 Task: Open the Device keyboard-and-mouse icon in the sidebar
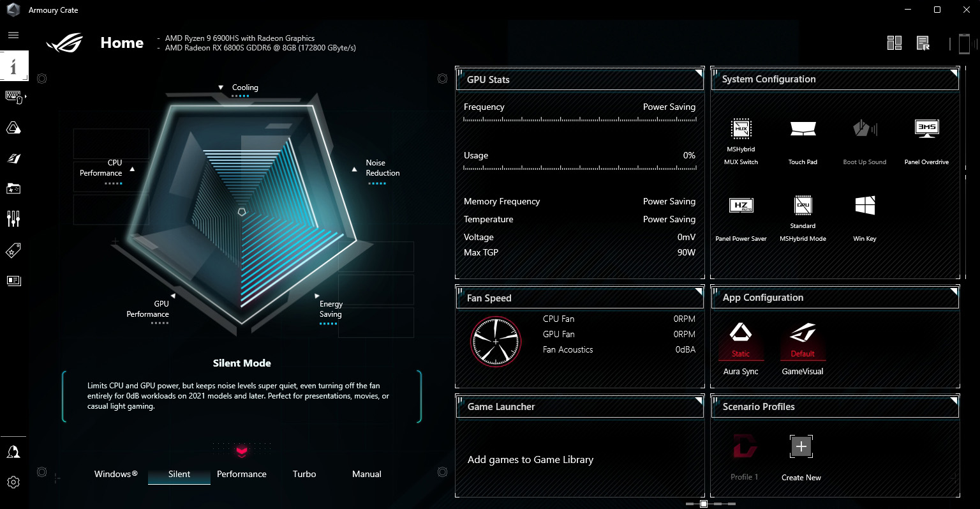click(x=13, y=97)
